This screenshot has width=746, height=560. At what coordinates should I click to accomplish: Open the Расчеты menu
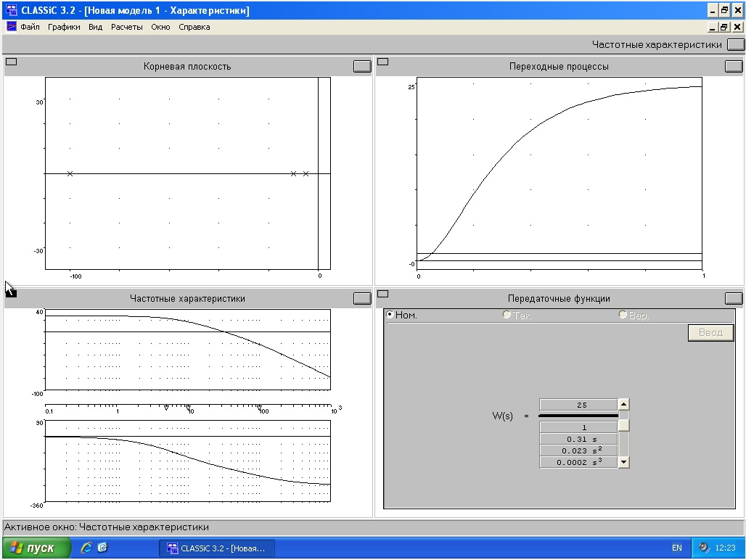click(126, 27)
